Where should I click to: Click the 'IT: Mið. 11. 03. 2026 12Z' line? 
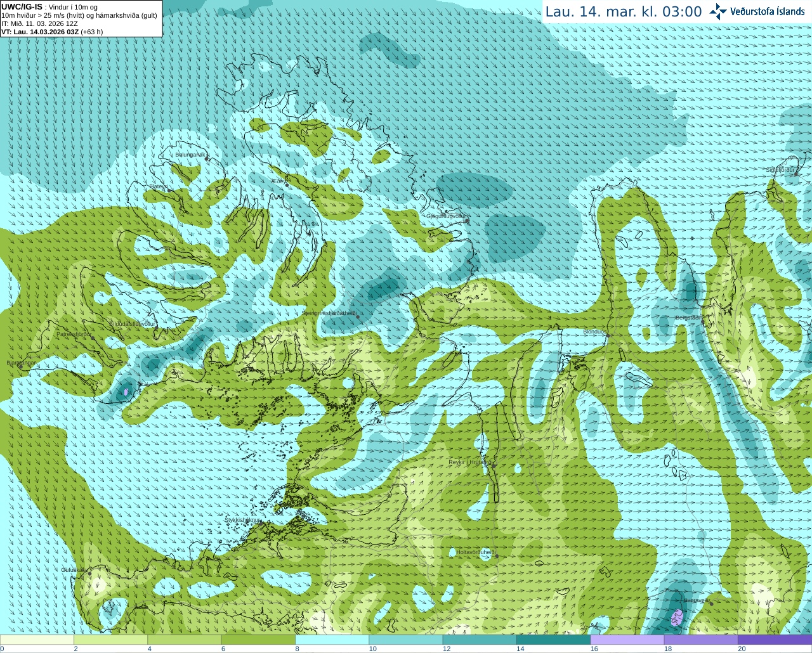point(39,23)
